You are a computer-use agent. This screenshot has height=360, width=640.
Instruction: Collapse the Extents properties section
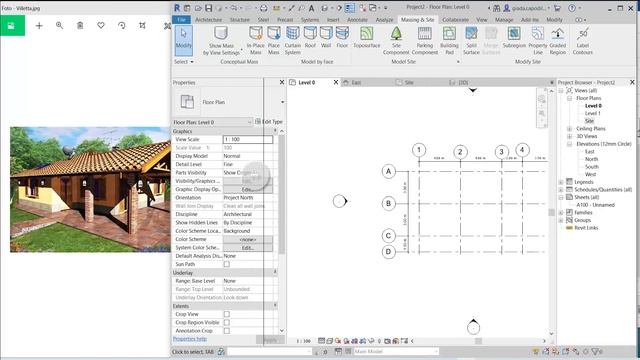coord(275,306)
